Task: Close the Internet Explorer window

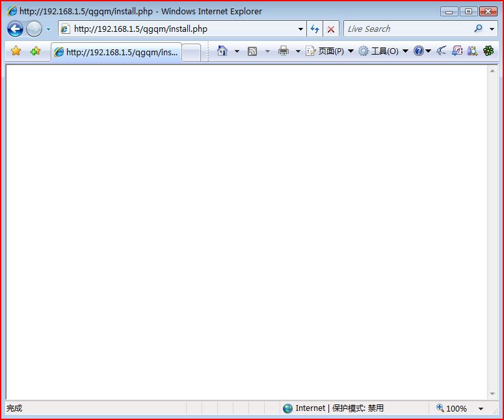Action: pos(488,12)
